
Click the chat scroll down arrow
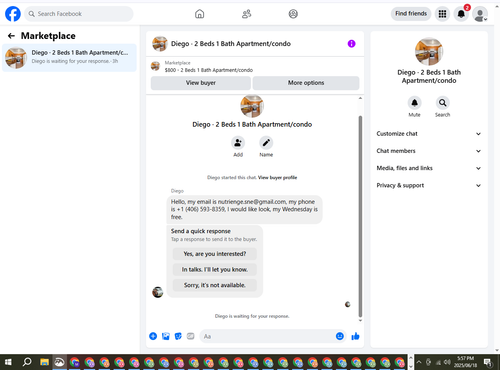tap(360, 320)
